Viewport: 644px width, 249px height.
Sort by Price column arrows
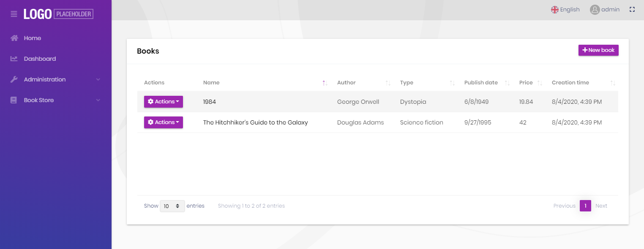[x=540, y=83]
